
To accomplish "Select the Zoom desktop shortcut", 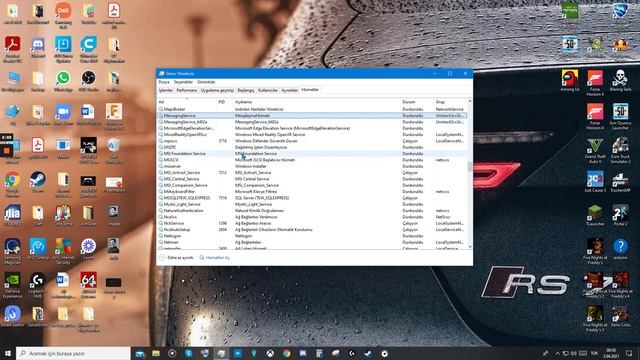I will point(63,114).
